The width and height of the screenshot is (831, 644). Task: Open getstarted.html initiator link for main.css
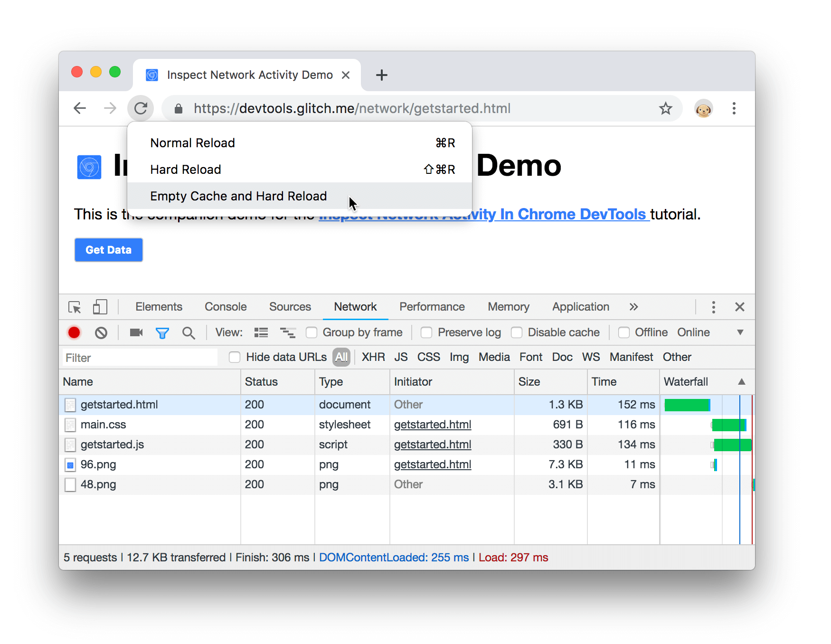click(433, 425)
